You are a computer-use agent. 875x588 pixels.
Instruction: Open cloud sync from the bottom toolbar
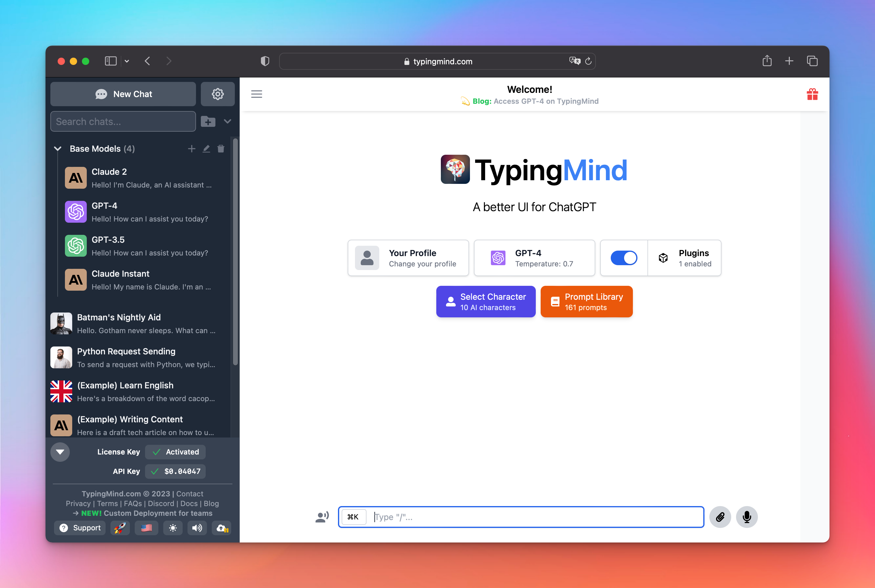[x=221, y=528]
